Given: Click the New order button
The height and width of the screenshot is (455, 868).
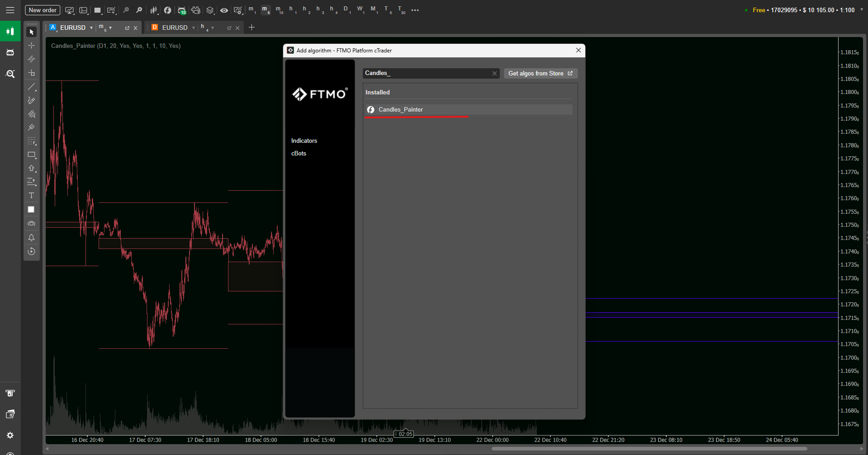Looking at the screenshot, I should point(43,10).
